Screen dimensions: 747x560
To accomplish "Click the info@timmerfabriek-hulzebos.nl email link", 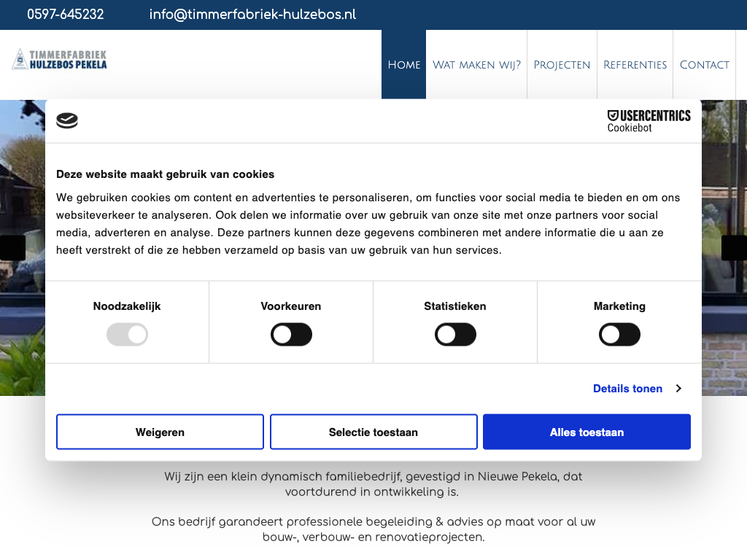I will coord(252,15).
